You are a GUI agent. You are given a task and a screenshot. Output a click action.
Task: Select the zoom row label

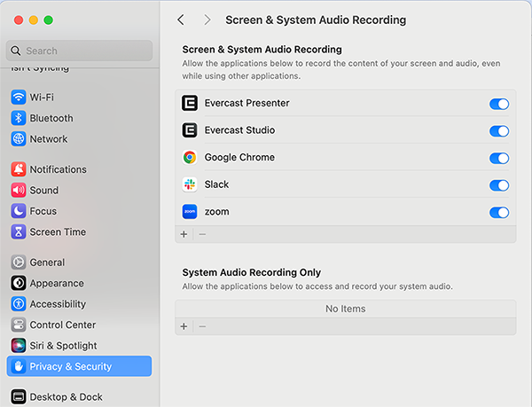pyautogui.click(x=216, y=212)
